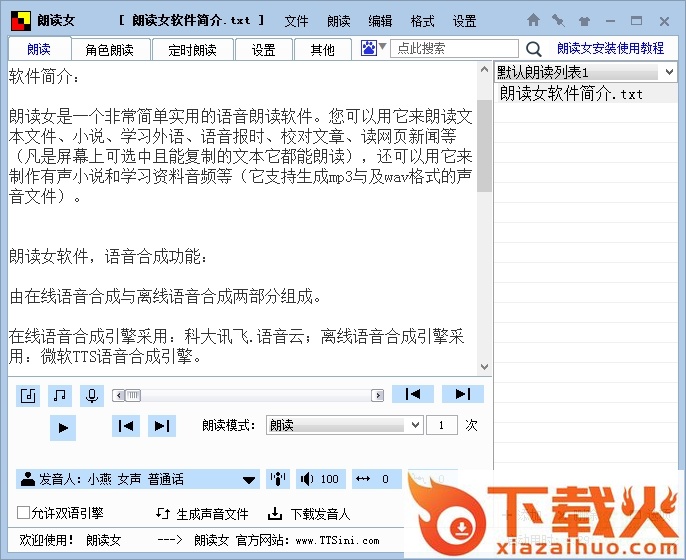Click right arrow of the progress scrollbar

pyautogui.click(x=378, y=396)
